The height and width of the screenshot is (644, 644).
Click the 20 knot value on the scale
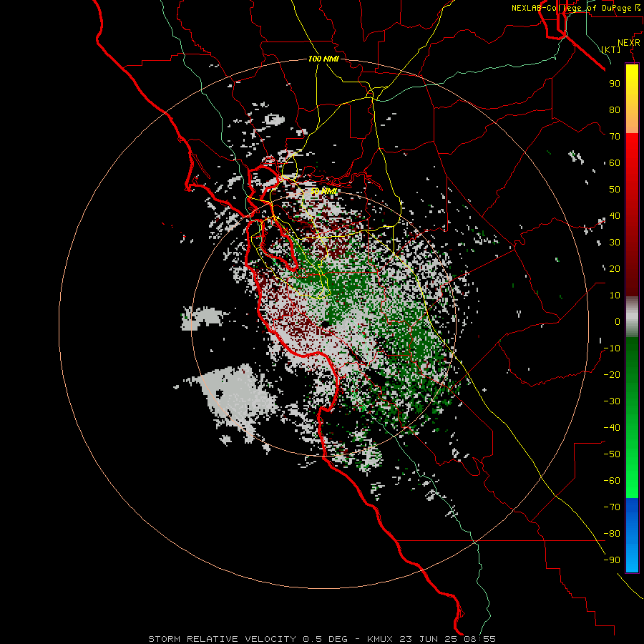pyautogui.click(x=615, y=268)
